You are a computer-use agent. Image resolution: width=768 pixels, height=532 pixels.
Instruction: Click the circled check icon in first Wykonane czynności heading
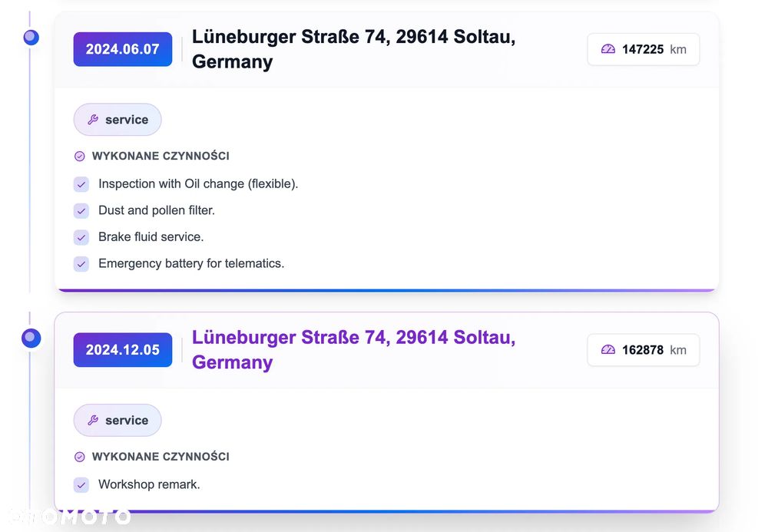point(79,156)
